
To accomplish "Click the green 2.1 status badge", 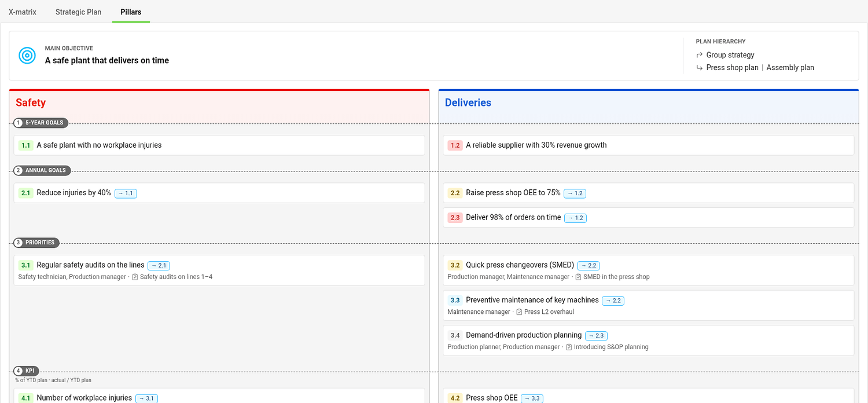I will pyautogui.click(x=26, y=193).
